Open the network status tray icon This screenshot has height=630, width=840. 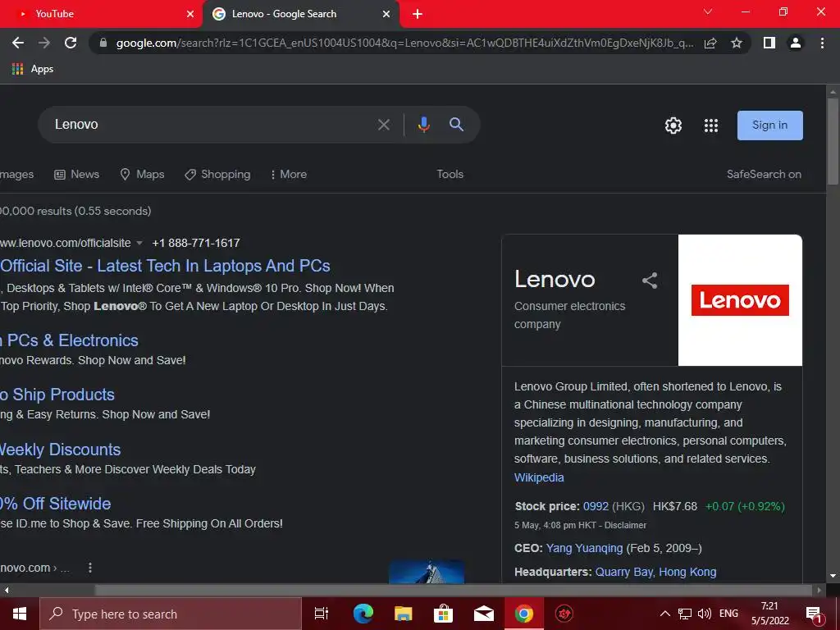pos(685,614)
